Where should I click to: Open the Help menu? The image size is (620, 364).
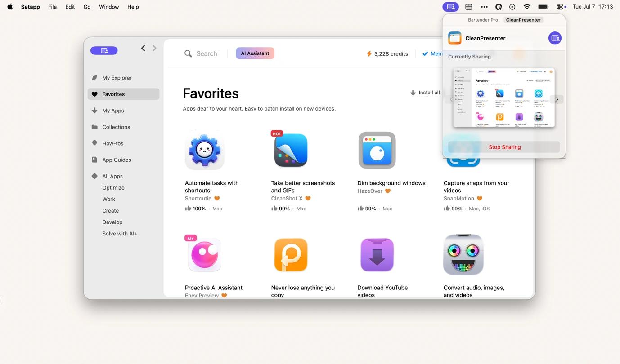(x=133, y=7)
